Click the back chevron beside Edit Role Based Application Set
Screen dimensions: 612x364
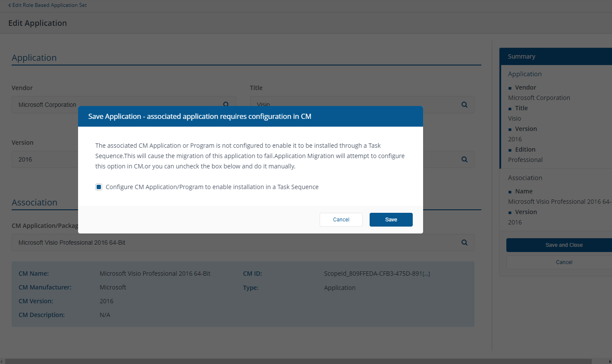click(x=9, y=5)
